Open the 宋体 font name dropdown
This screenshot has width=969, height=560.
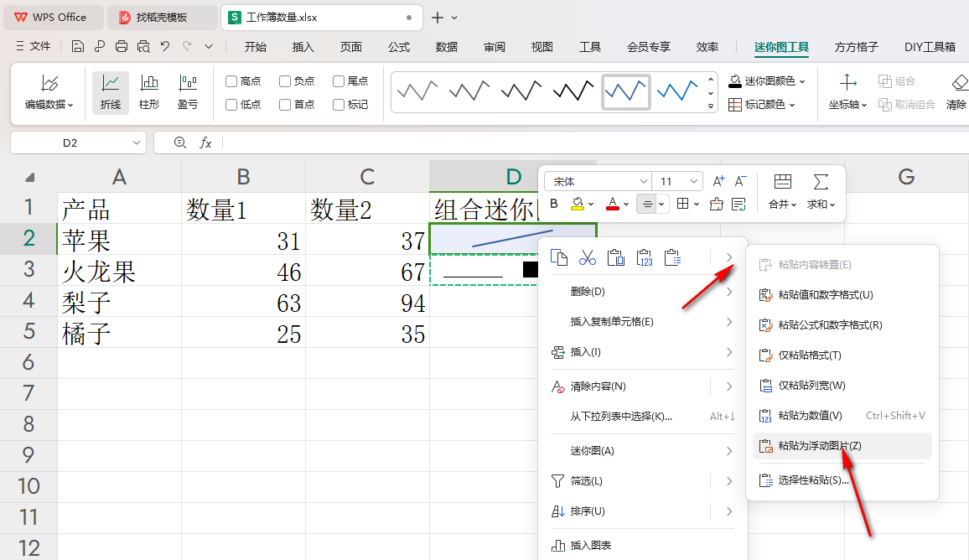(x=643, y=181)
